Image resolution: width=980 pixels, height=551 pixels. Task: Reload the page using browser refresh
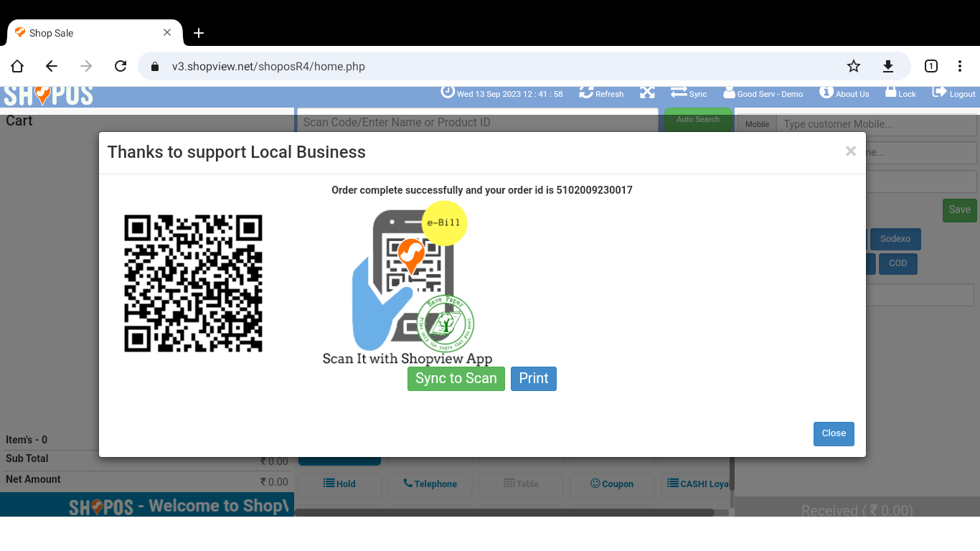[121, 66]
